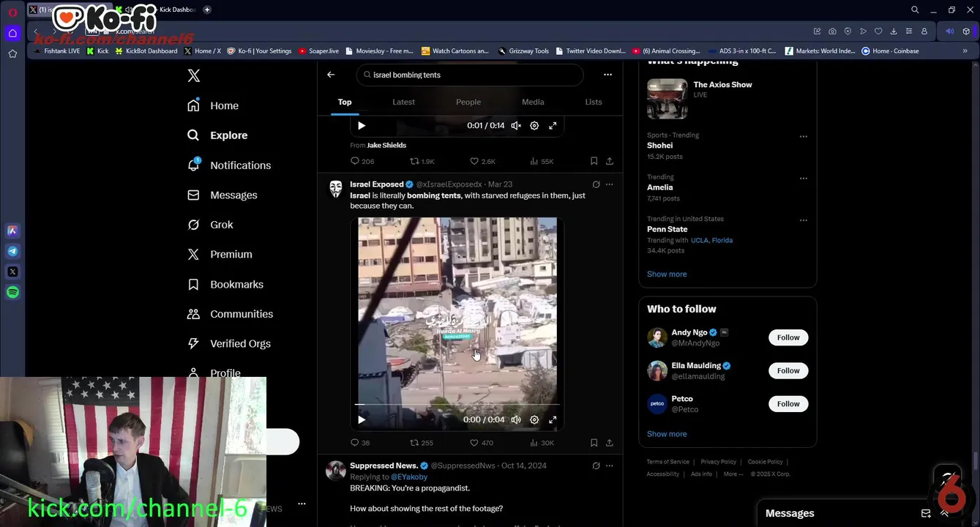Follow Ella Maulding

(x=788, y=370)
